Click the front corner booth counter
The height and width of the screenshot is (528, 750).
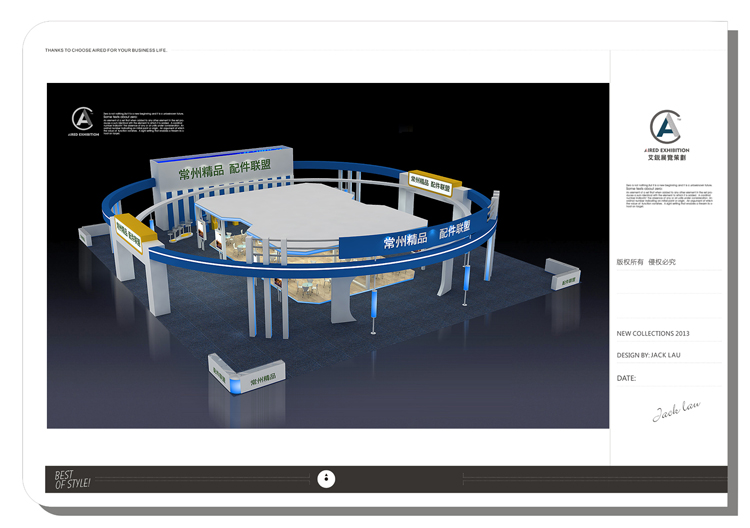tap(246, 376)
